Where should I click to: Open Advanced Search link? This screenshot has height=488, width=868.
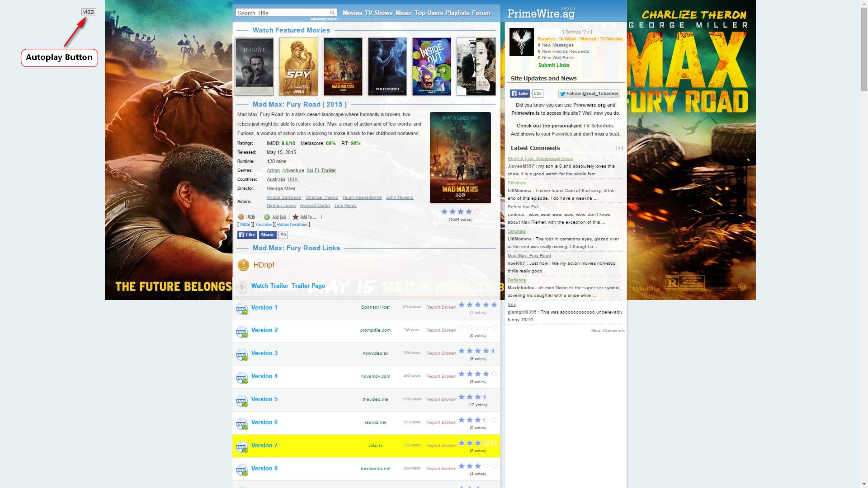324,19
